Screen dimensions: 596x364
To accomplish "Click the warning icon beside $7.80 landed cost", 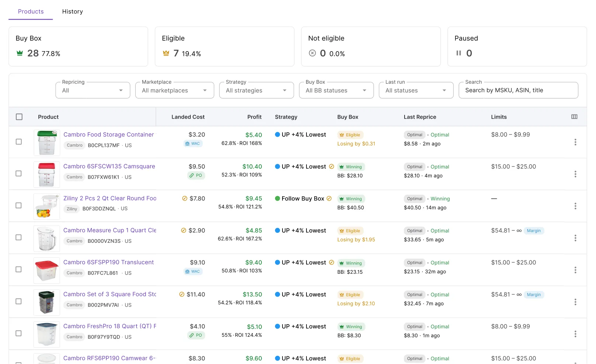I will [x=185, y=199].
